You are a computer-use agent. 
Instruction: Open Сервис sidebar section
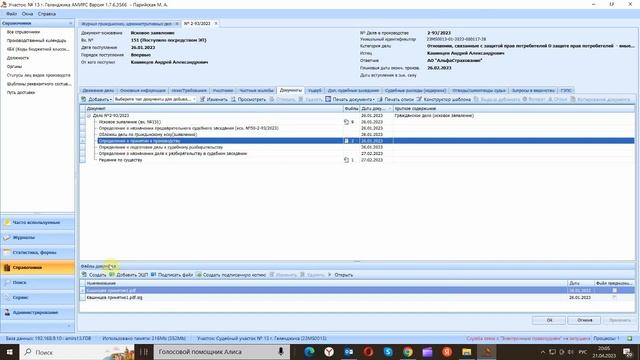(38, 298)
